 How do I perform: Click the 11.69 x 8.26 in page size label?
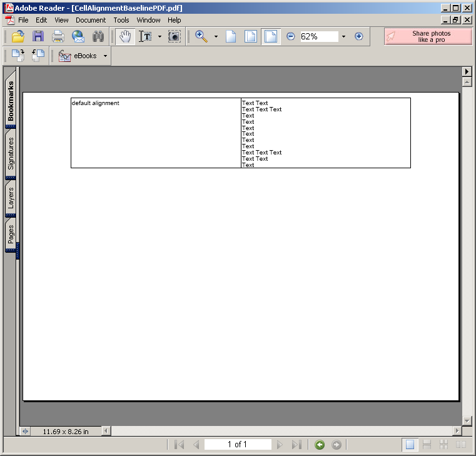coord(66,432)
